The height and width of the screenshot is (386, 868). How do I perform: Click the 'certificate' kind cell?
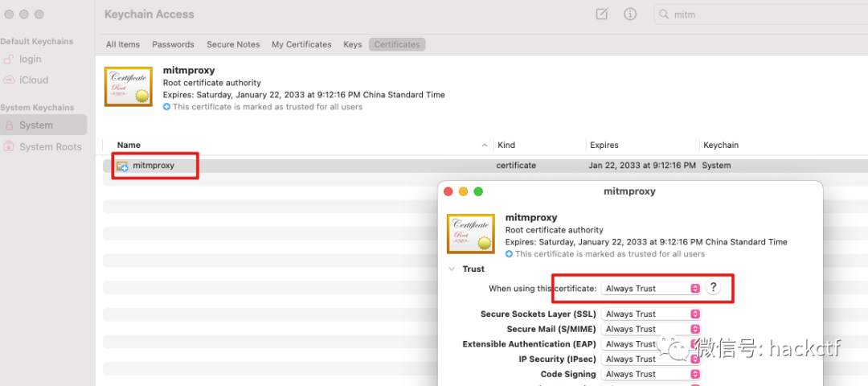pos(515,165)
